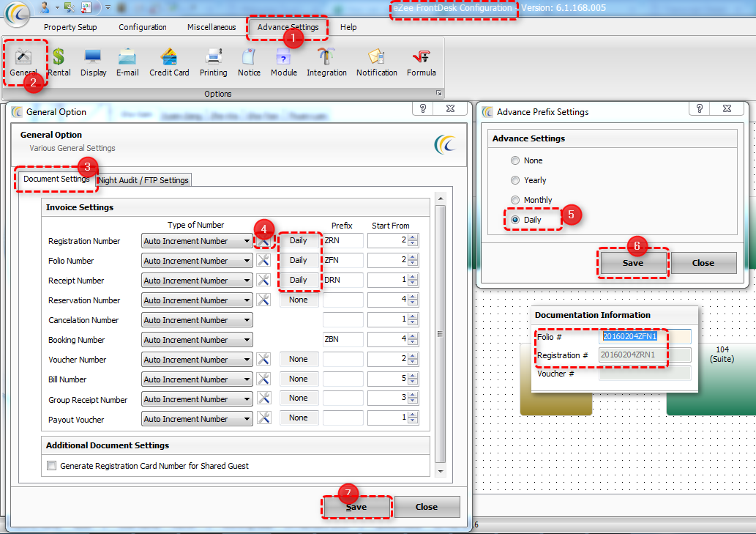This screenshot has width=756, height=534.
Task: Open the Configuration menu
Action: 143,28
